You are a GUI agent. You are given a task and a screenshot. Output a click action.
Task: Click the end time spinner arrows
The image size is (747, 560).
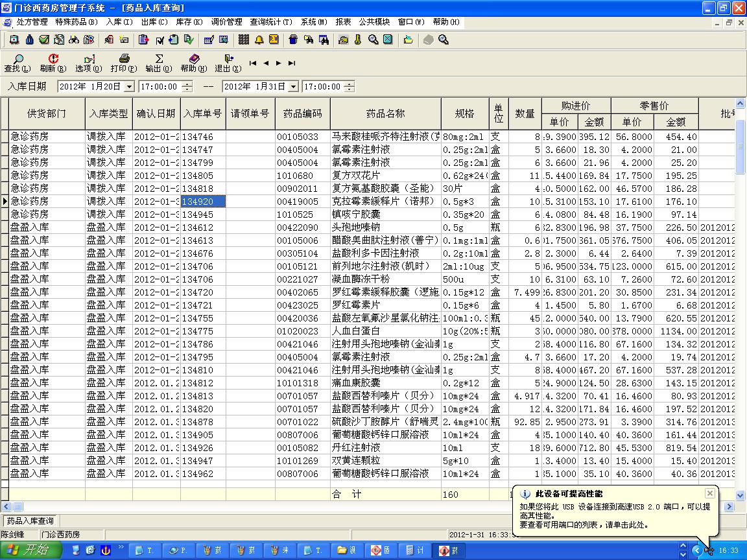coord(350,87)
